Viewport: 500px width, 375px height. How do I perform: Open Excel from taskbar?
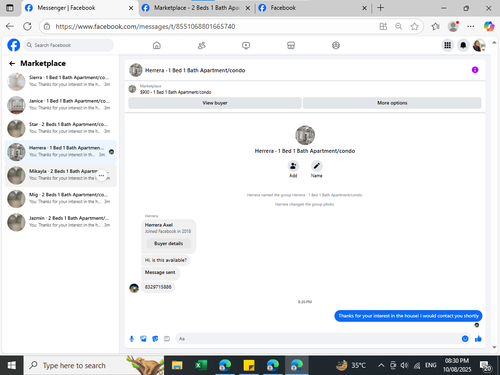click(201, 365)
